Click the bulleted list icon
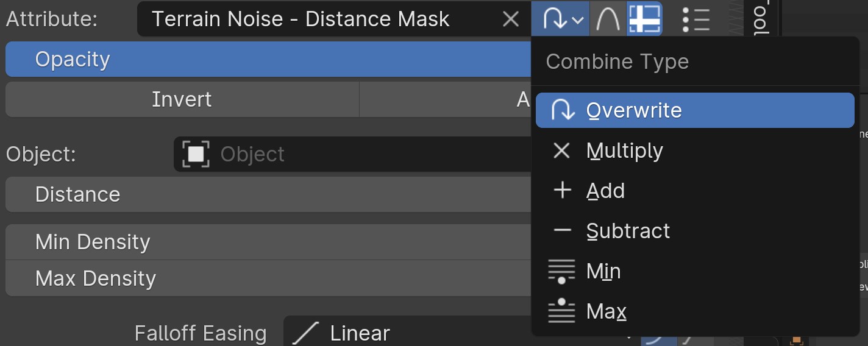The image size is (868, 346). (x=695, y=19)
